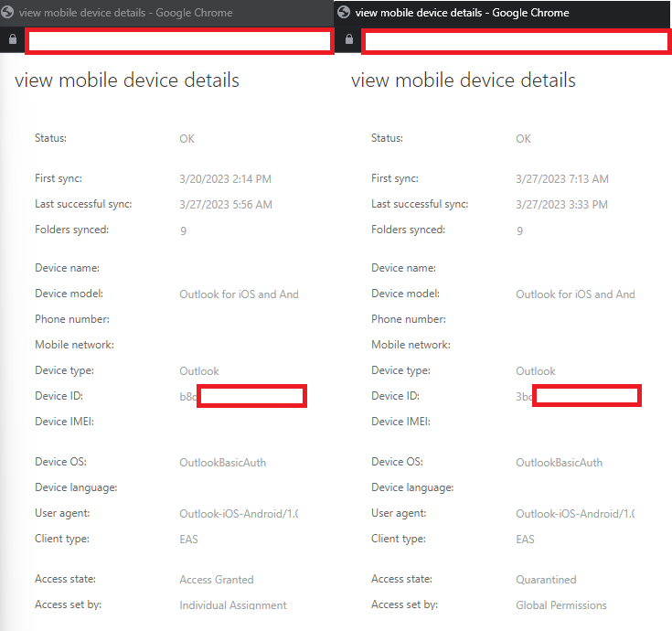Click right window Device model Outlook for iOS value

click(575, 294)
